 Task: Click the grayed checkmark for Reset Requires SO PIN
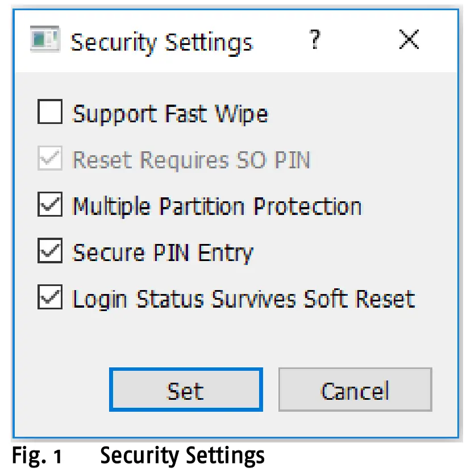point(49,160)
